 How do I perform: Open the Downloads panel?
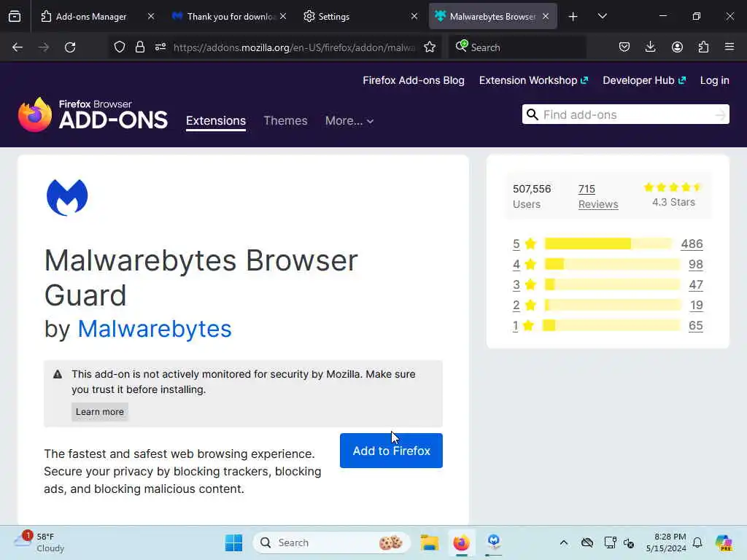pos(650,47)
